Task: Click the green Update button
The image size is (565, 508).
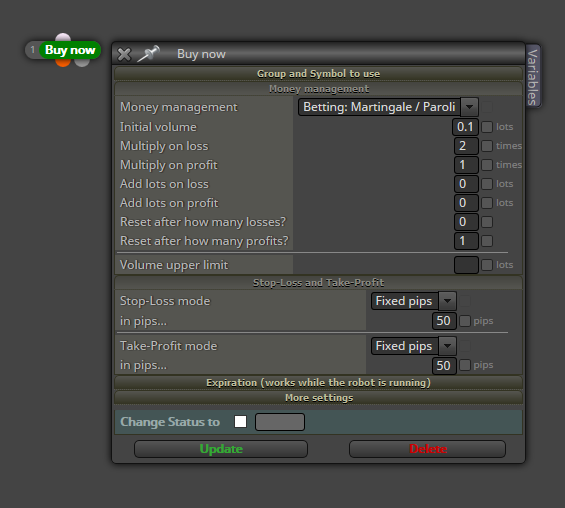Action: [221, 449]
